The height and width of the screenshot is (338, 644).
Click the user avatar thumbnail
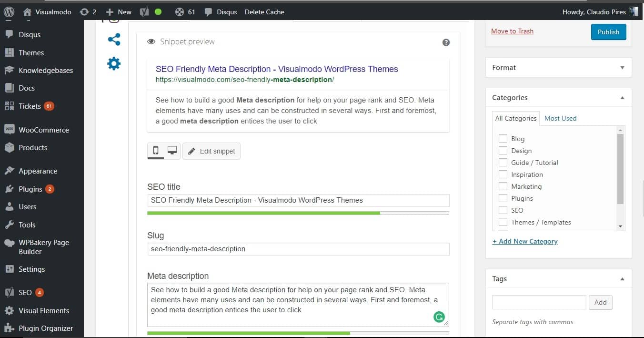(x=634, y=12)
